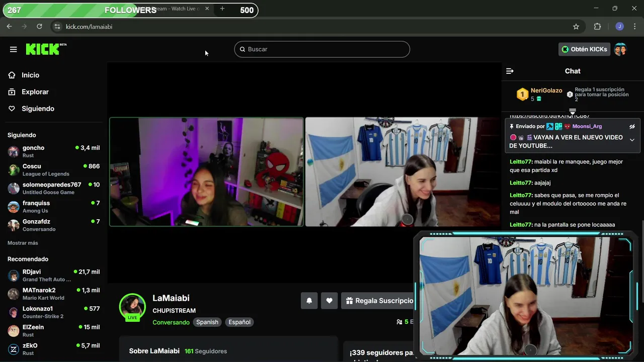644x362 pixels.
Task: Open Gonzafdz channel
Action: point(53,225)
